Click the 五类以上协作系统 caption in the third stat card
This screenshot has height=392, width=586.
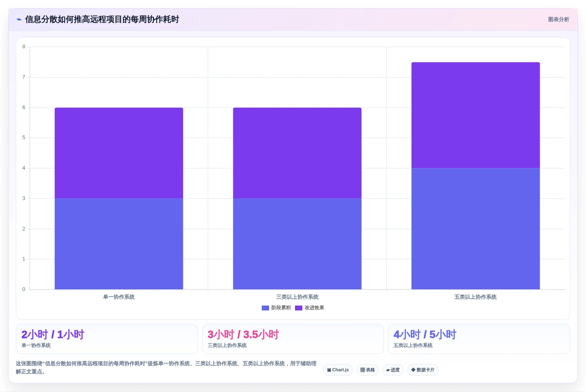point(413,346)
